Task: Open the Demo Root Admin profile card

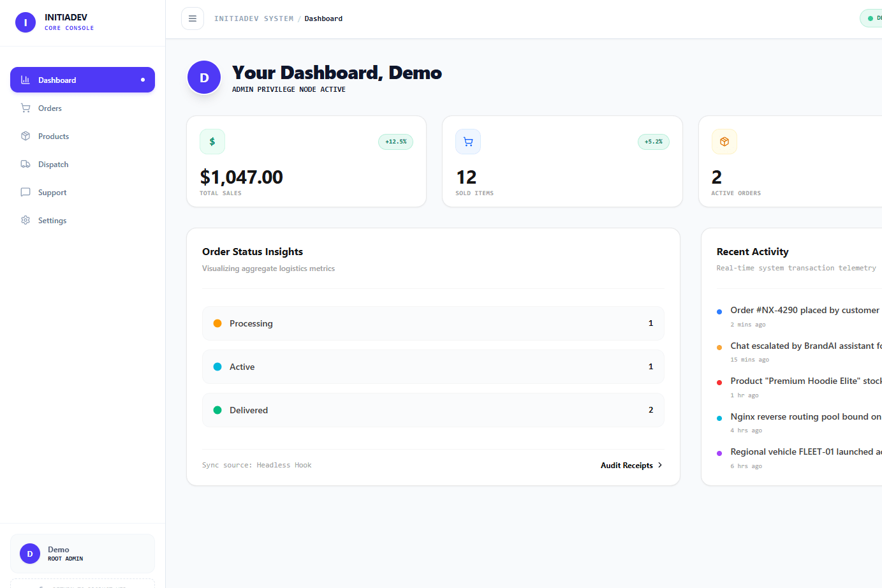Action: point(82,554)
